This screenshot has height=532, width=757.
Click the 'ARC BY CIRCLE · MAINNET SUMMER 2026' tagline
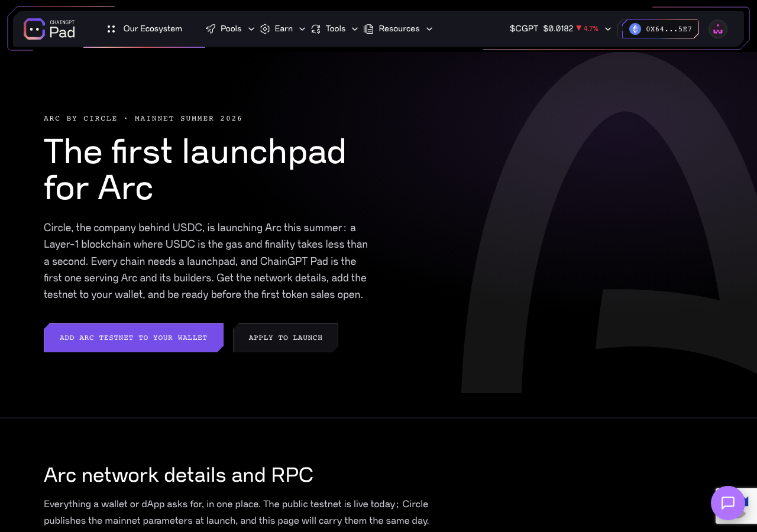[143, 118]
